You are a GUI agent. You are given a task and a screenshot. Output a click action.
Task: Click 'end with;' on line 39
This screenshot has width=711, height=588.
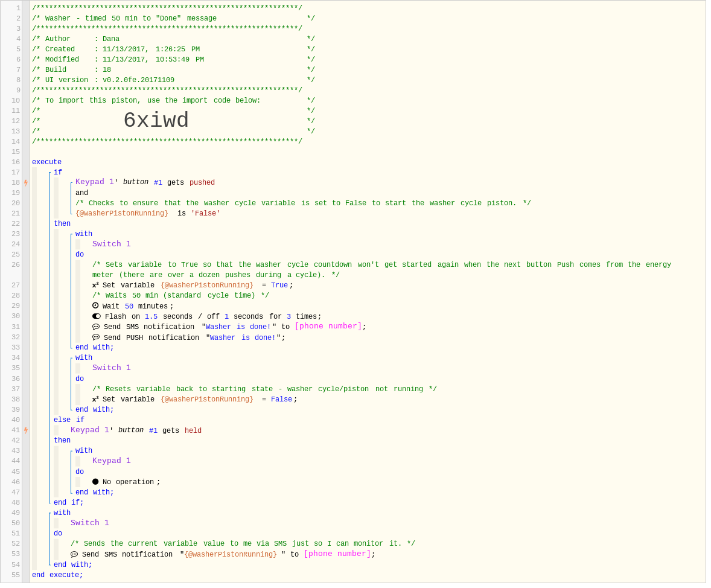tap(95, 410)
